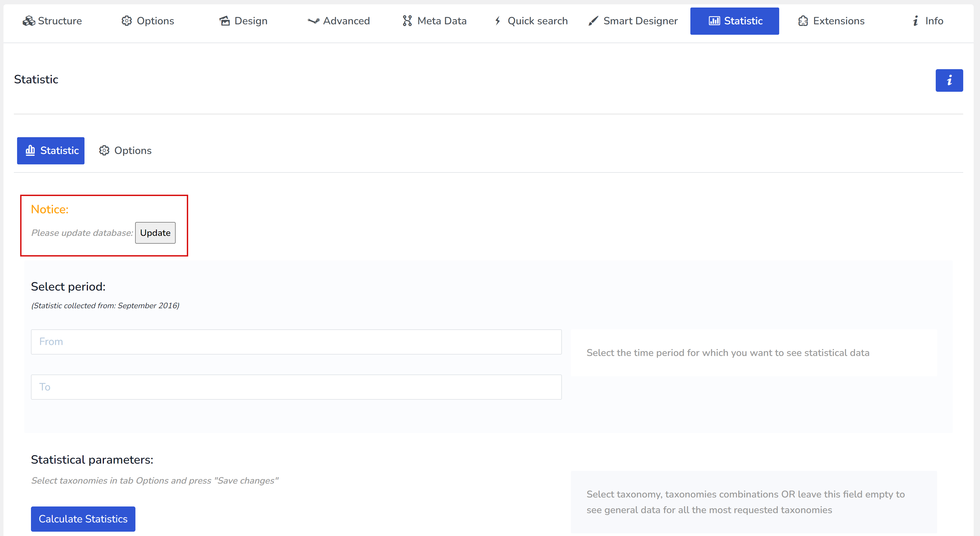Click the 'Statistical parameters:' heading
Screen dimensions: 980x536
click(x=92, y=460)
